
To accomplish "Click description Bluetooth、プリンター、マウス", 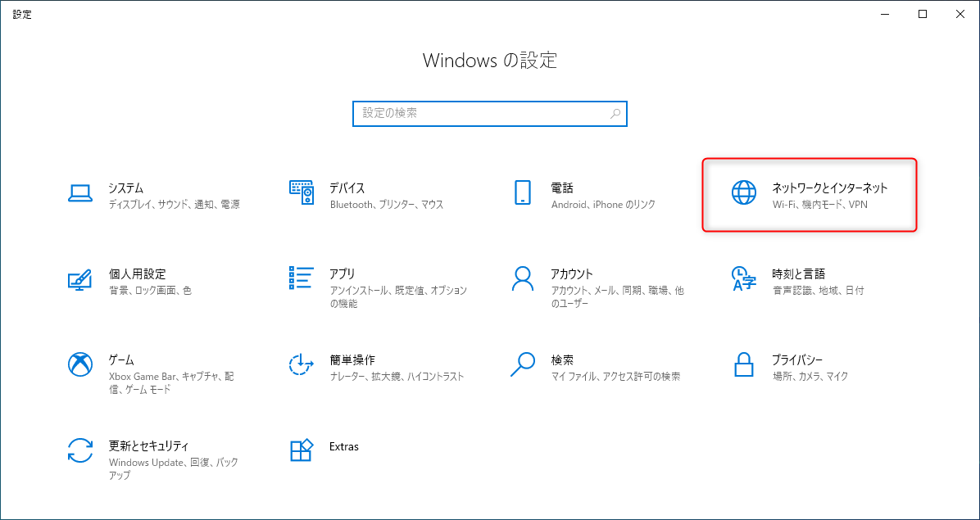I will (386, 204).
